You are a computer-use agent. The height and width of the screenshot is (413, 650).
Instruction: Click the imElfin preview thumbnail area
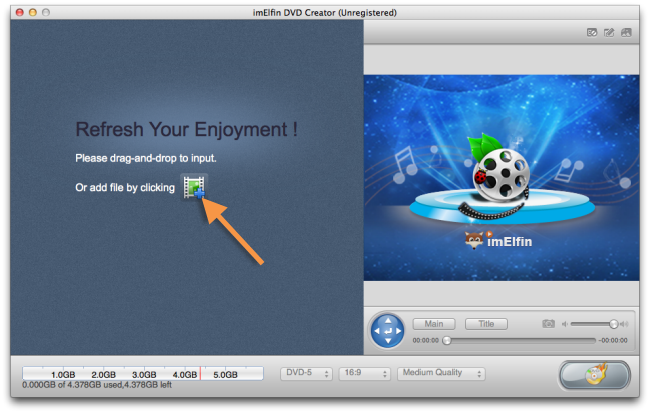click(x=501, y=178)
